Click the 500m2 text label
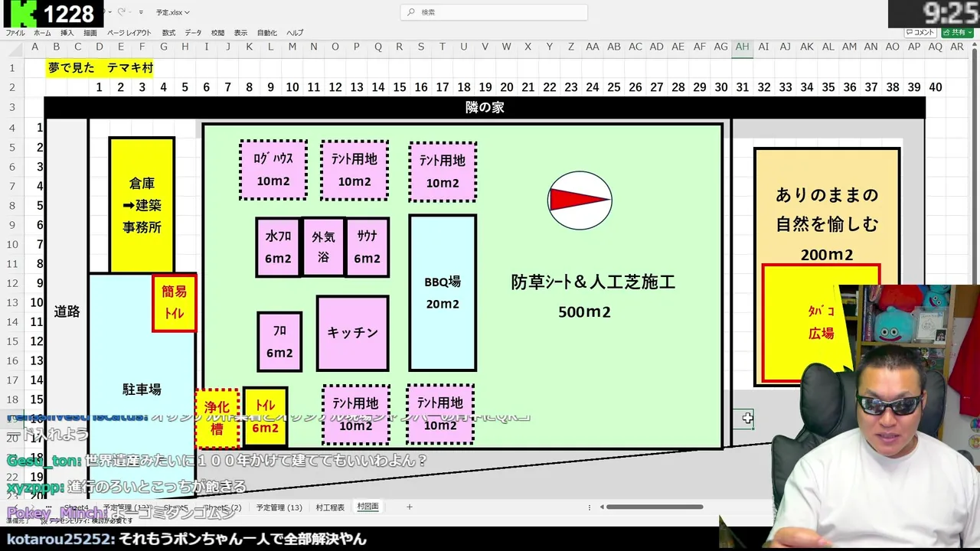The image size is (980, 551). (x=584, y=312)
